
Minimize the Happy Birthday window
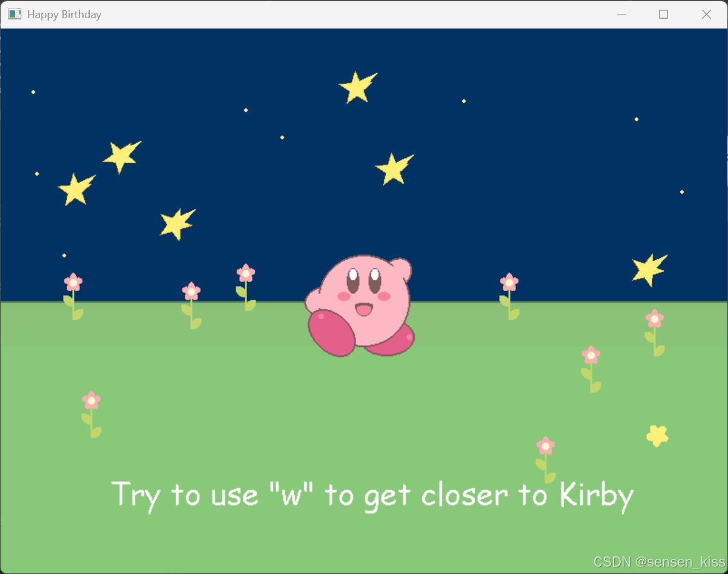tap(621, 14)
